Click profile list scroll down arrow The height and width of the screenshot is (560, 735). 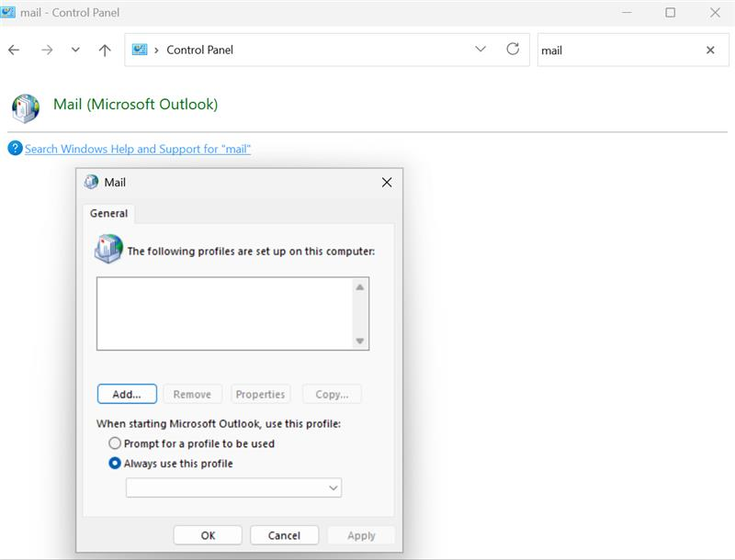pyautogui.click(x=359, y=341)
